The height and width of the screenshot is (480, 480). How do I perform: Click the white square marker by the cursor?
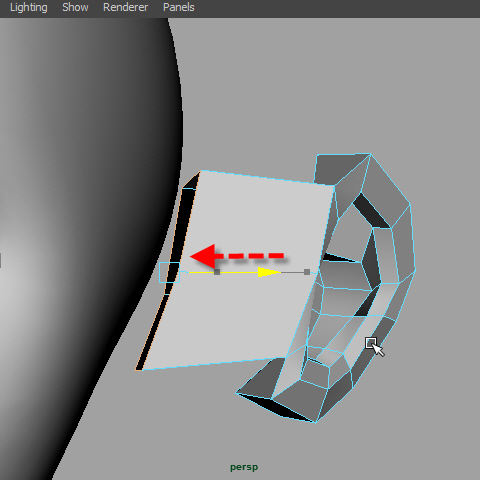[370, 342]
